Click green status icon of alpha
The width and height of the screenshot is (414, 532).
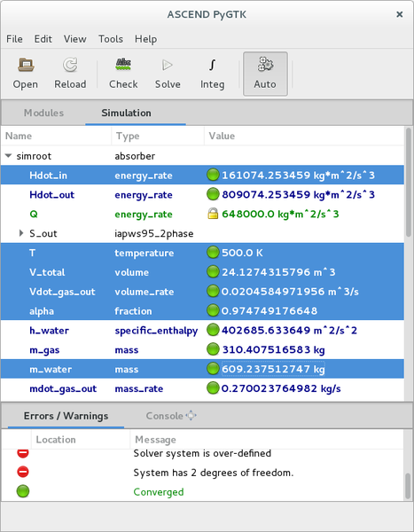[213, 310]
